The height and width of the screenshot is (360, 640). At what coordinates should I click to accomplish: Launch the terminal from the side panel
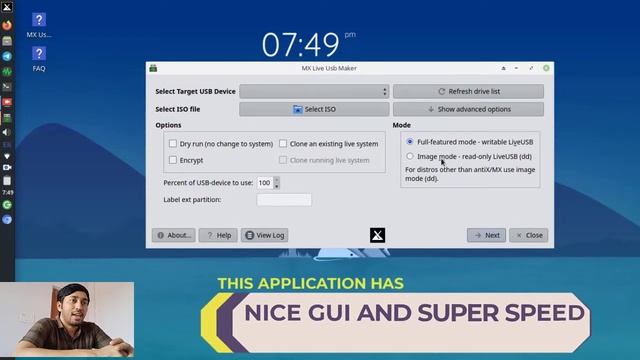pyautogui.click(x=7, y=87)
